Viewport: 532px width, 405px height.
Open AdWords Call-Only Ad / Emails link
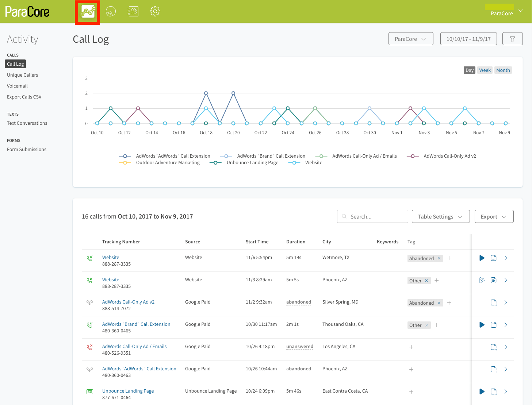pos(134,346)
